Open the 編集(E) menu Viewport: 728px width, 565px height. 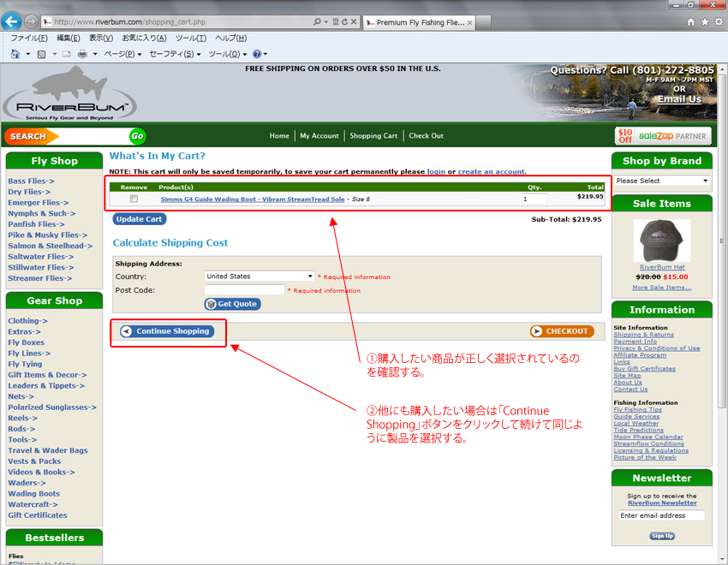(69, 38)
